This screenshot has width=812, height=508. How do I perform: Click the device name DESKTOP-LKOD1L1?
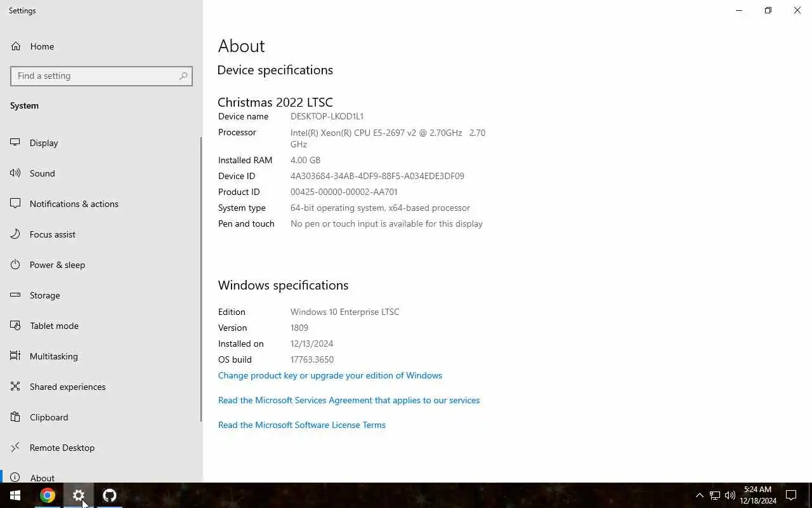pos(327,116)
